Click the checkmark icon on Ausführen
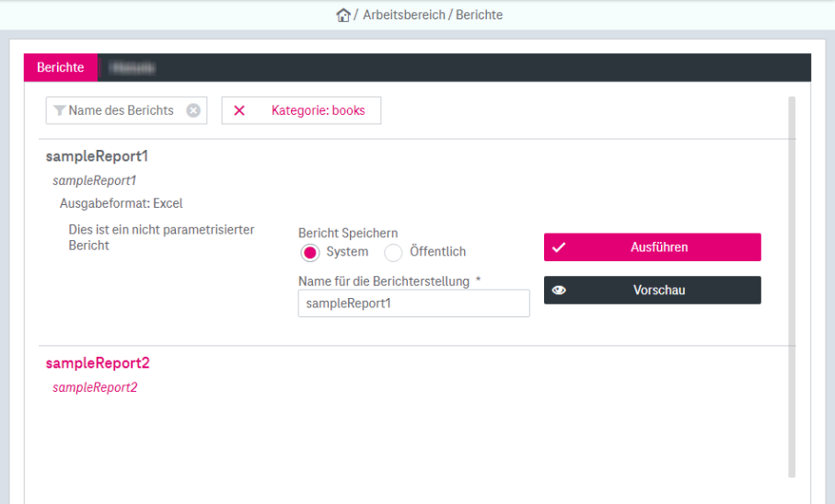 click(x=558, y=247)
